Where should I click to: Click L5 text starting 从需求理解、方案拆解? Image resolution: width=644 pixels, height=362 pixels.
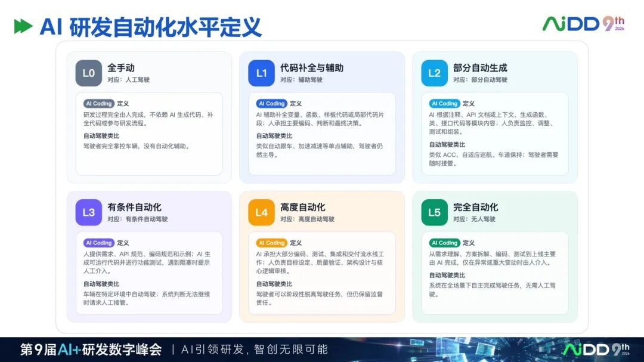click(493, 258)
